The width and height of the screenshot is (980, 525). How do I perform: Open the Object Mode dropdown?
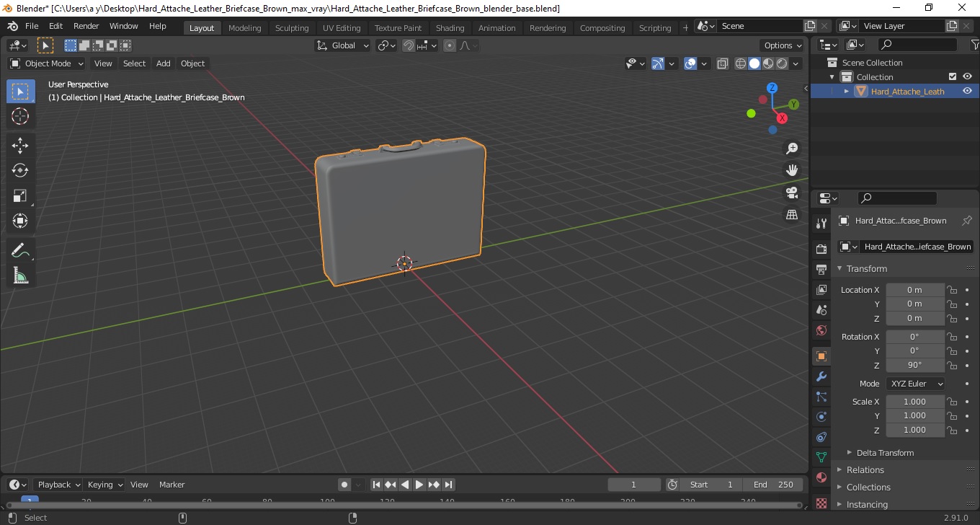[46, 63]
